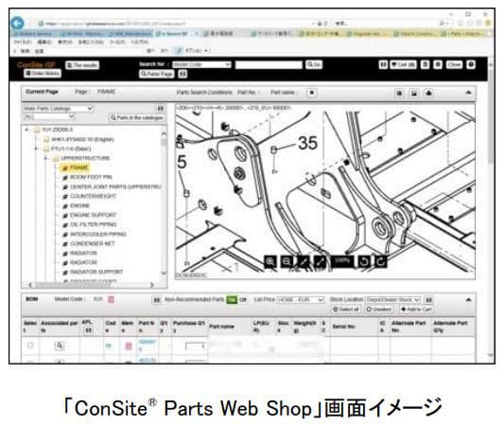Select ENGINE in the parts tree

pos(77,205)
